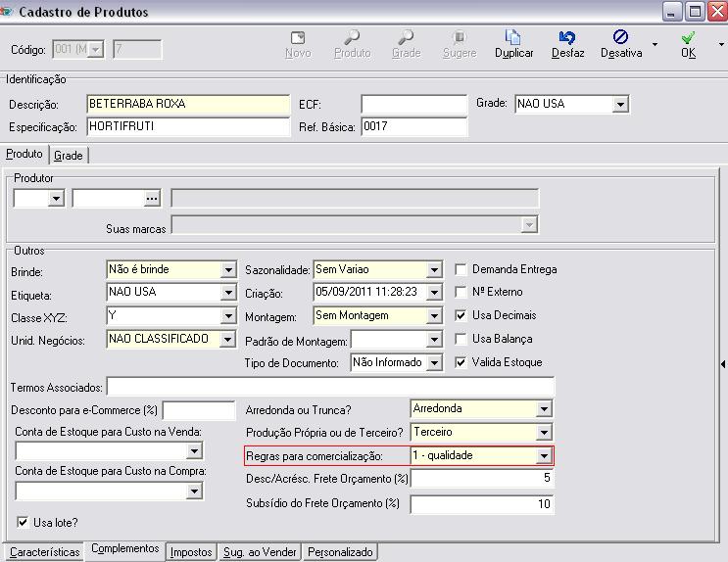Toggle the Usa lote checkbox
This screenshot has width=728, height=562.
click(x=24, y=522)
